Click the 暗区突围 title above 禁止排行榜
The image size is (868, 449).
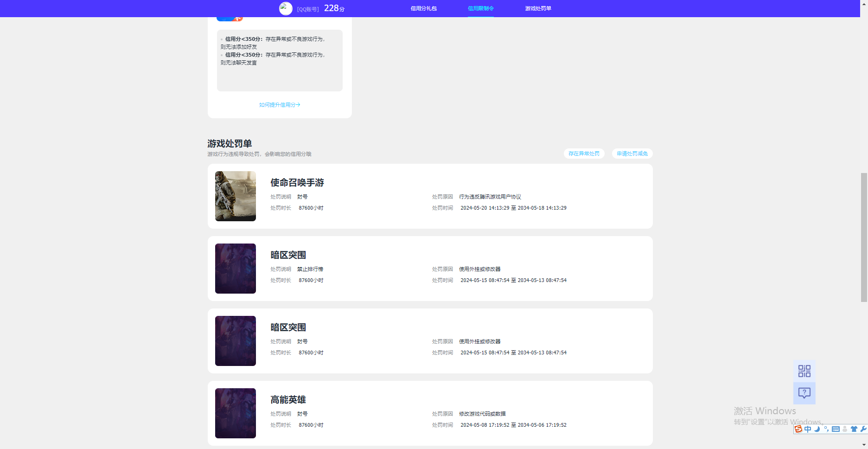[x=288, y=255]
